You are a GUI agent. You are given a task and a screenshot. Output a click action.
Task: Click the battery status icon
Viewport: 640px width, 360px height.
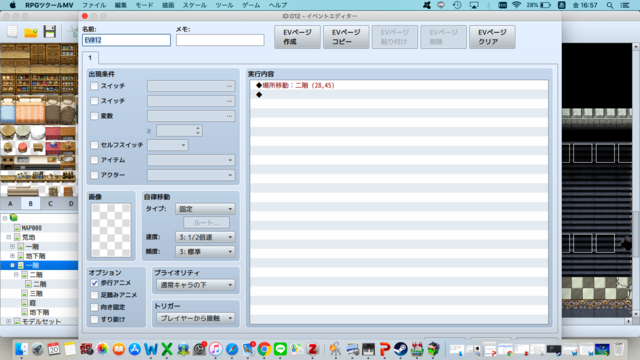[x=545, y=5]
